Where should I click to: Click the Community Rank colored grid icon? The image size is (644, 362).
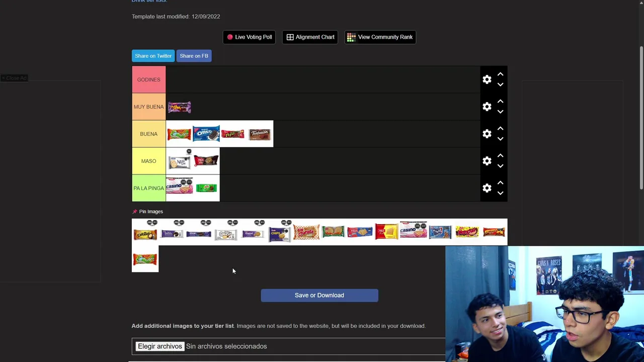pyautogui.click(x=351, y=37)
